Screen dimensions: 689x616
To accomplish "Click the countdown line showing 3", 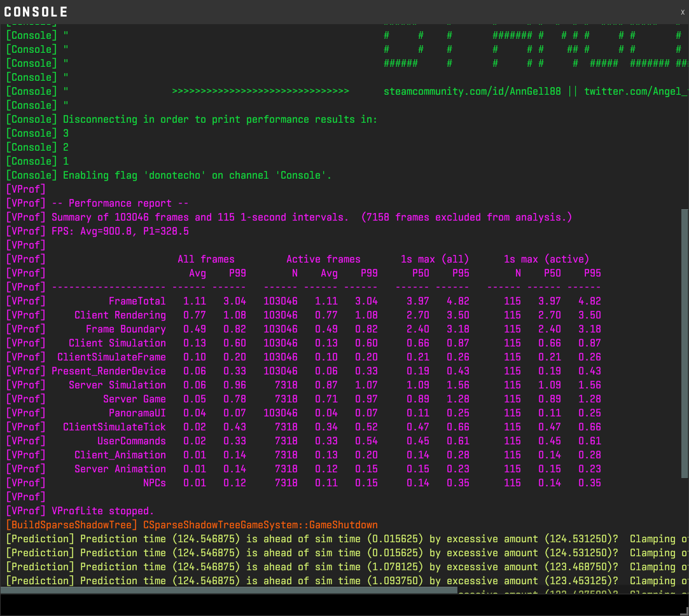I will point(38,133).
